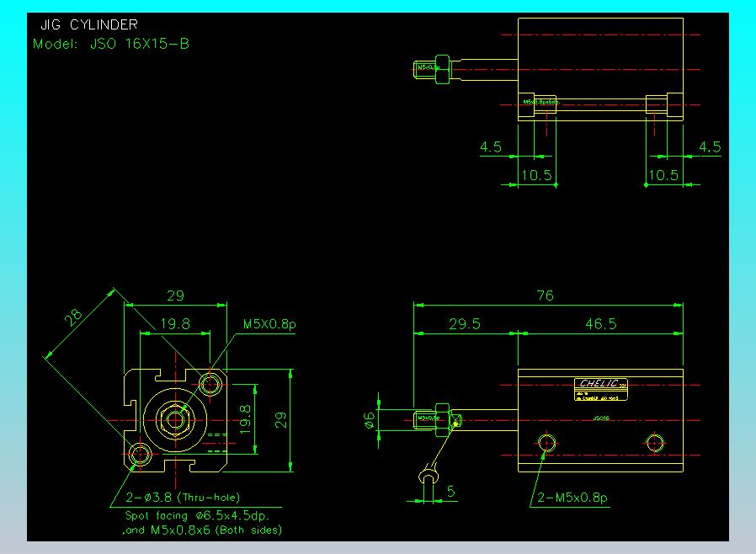Click the rotated "ø6" rod diameter text

click(370, 419)
